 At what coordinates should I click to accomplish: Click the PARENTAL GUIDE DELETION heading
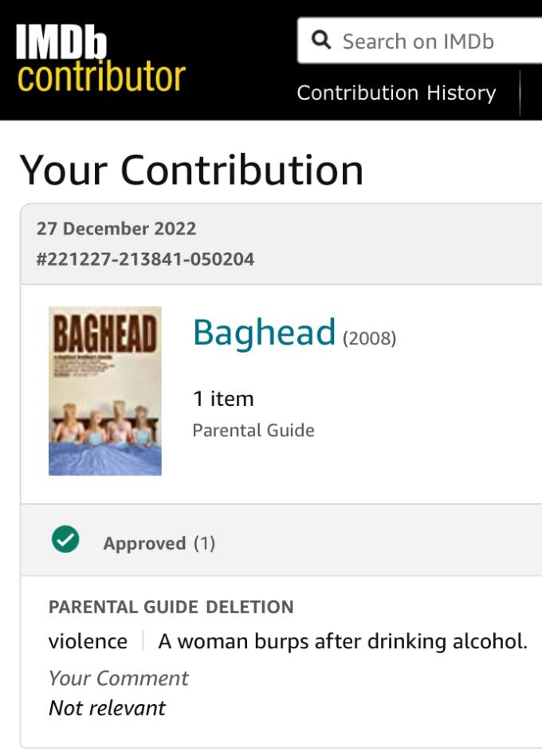[171, 607]
